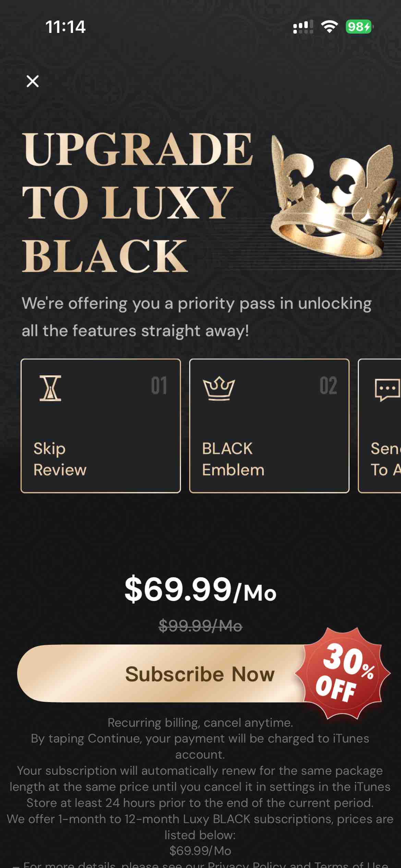Select the Skip Review feature card

coord(101,426)
